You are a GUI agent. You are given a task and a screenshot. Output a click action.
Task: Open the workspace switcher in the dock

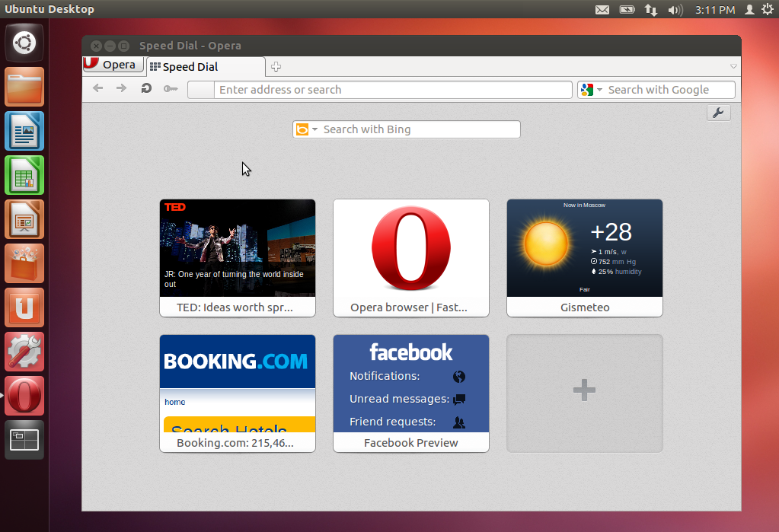[24, 439]
